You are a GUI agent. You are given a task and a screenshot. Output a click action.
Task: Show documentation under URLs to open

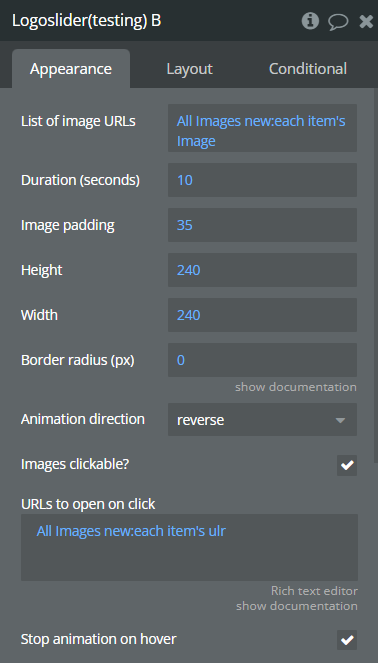coord(297,606)
